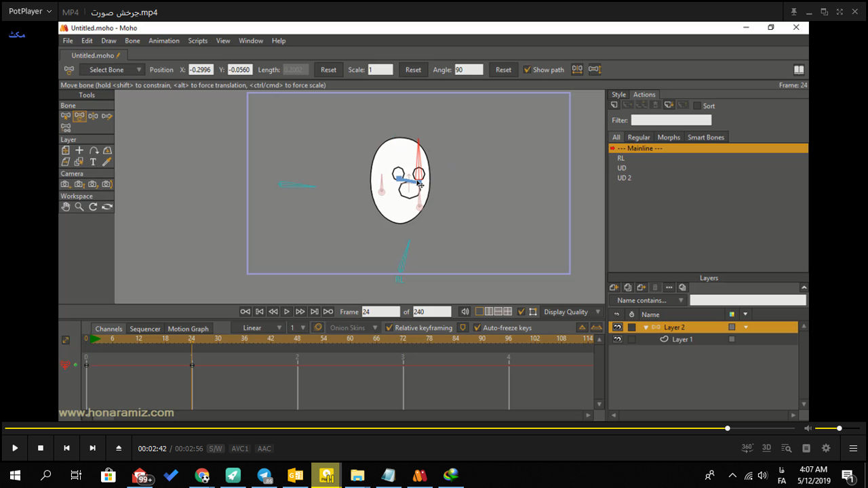The height and width of the screenshot is (488, 868).
Task: Switch to four-view layout
Action: [508, 312]
